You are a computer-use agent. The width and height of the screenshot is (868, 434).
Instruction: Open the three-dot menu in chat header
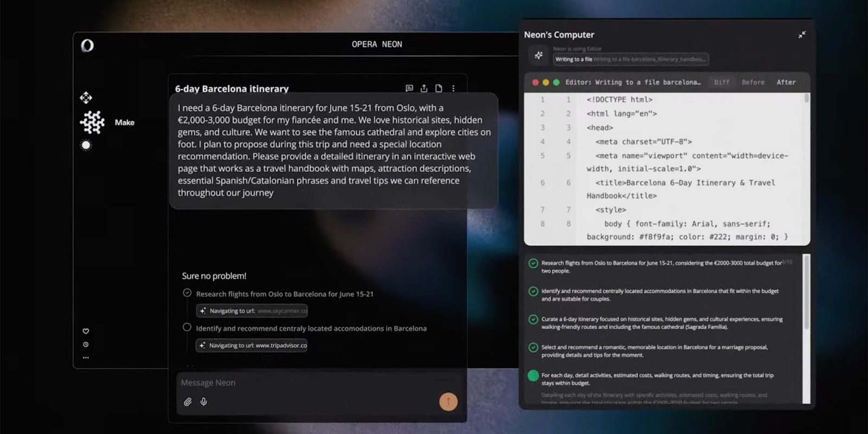point(454,88)
